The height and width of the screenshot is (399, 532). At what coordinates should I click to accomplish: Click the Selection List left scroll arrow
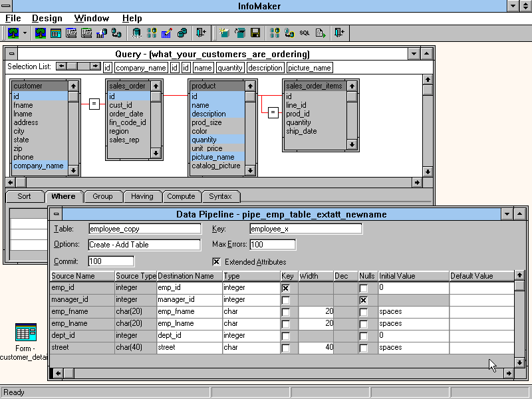pyautogui.click(x=61, y=66)
